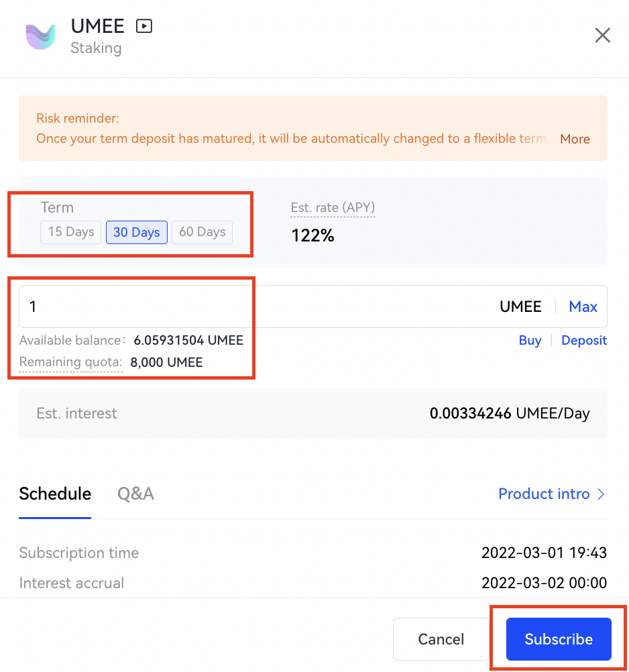Play the UMEE intro video icon
The height and width of the screenshot is (672, 629).
[144, 26]
